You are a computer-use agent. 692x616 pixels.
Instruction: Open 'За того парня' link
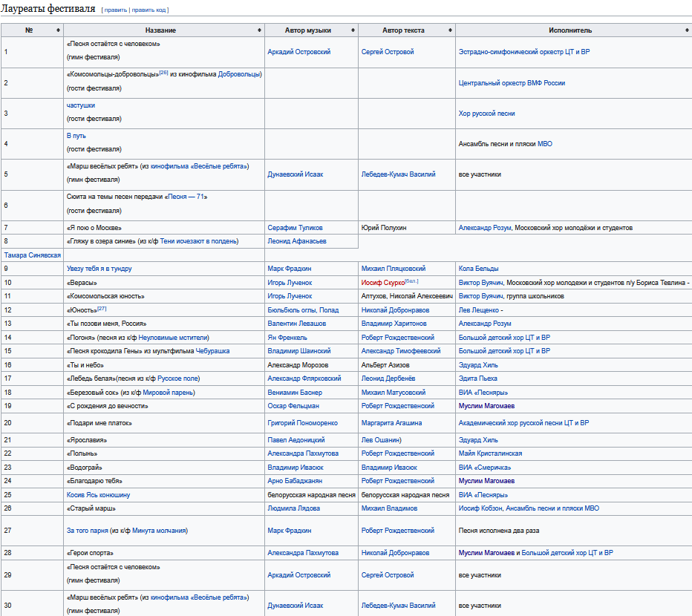point(87,531)
